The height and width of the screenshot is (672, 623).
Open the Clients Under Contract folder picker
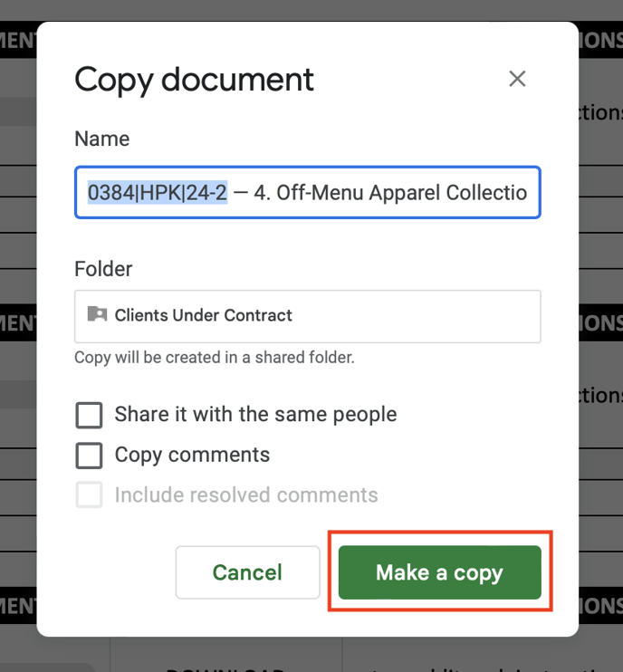tap(307, 316)
